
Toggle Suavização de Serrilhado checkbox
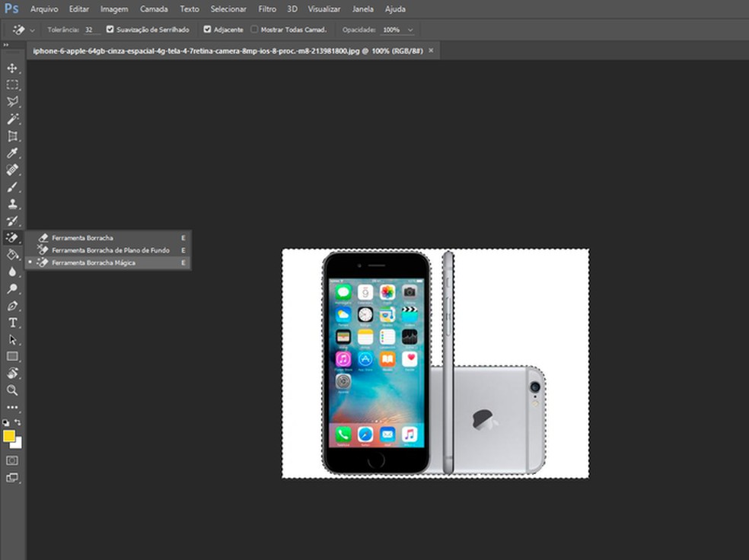click(110, 30)
